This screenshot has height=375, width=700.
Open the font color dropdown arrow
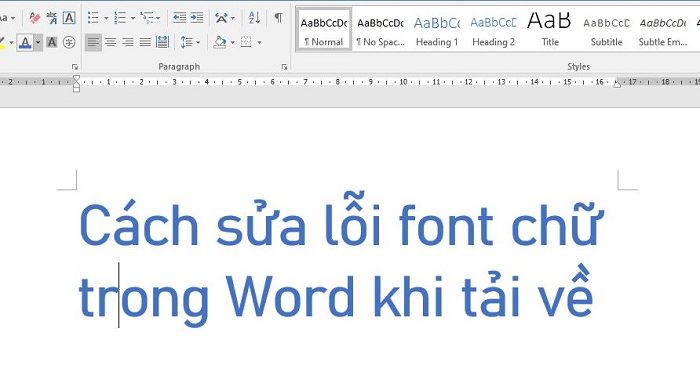click(x=38, y=42)
